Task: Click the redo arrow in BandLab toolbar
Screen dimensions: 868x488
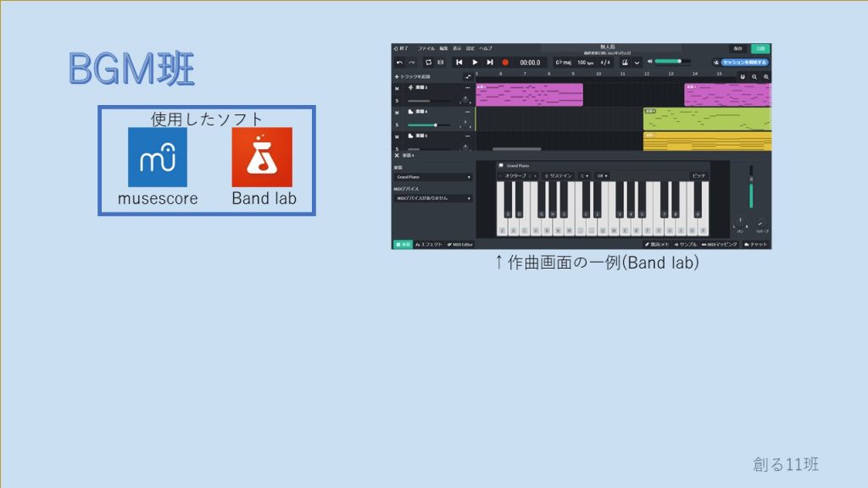Action: [x=412, y=63]
